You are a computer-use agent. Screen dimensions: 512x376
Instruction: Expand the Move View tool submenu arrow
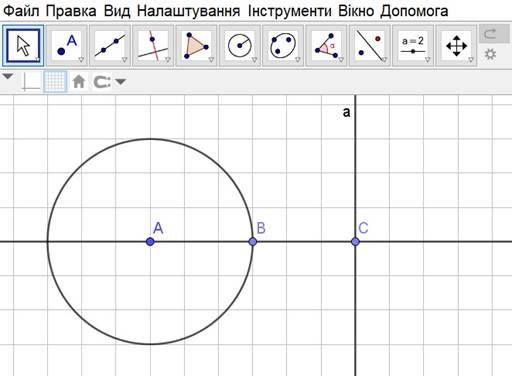(x=471, y=60)
